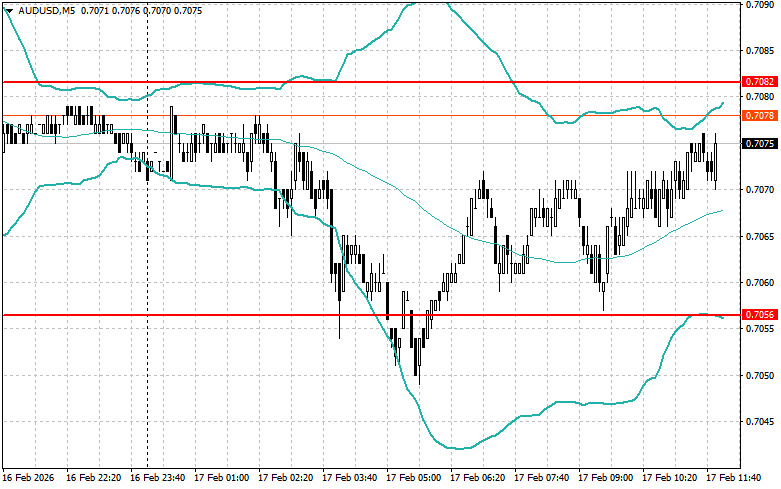The height and width of the screenshot is (489, 781).
Task: Click the black 0.7075 current price label
Action: (760, 144)
